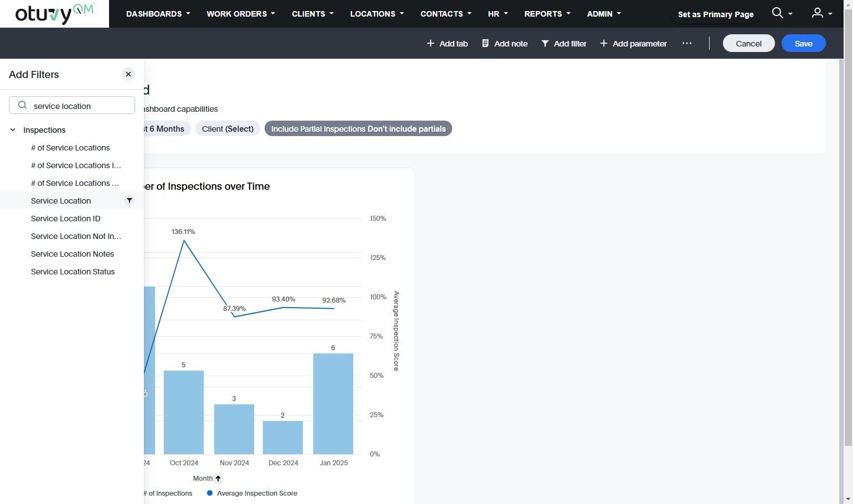This screenshot has height=504, width=853.
Task: Expand the Work Orders dropdown menu
Action: click(240, 14)
